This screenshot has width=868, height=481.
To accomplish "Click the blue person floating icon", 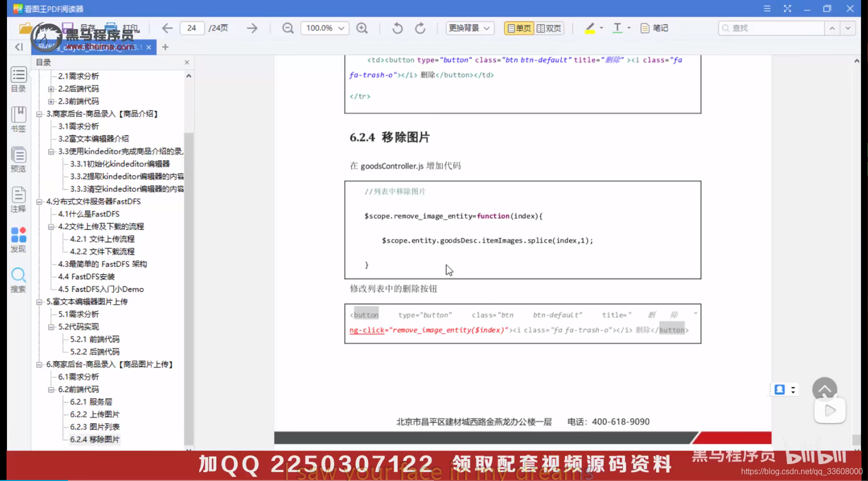I will 780,390.
